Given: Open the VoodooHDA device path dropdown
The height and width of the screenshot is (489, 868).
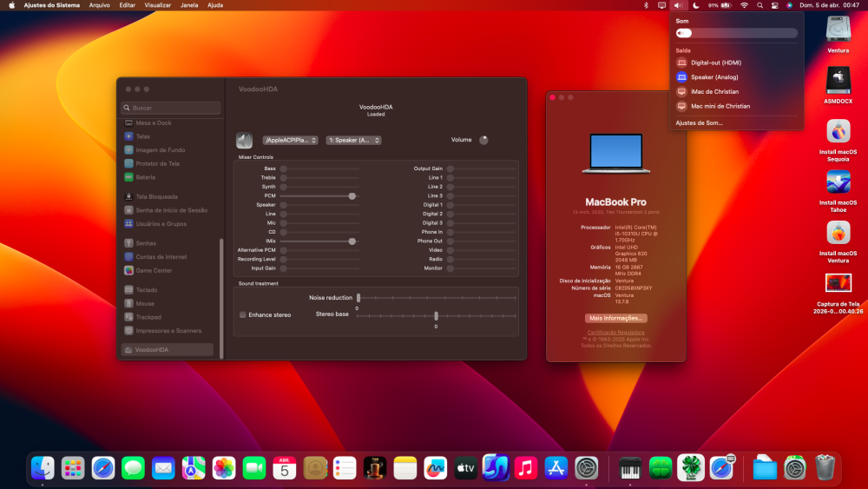Looking at the screenshot, I should 290,140.
